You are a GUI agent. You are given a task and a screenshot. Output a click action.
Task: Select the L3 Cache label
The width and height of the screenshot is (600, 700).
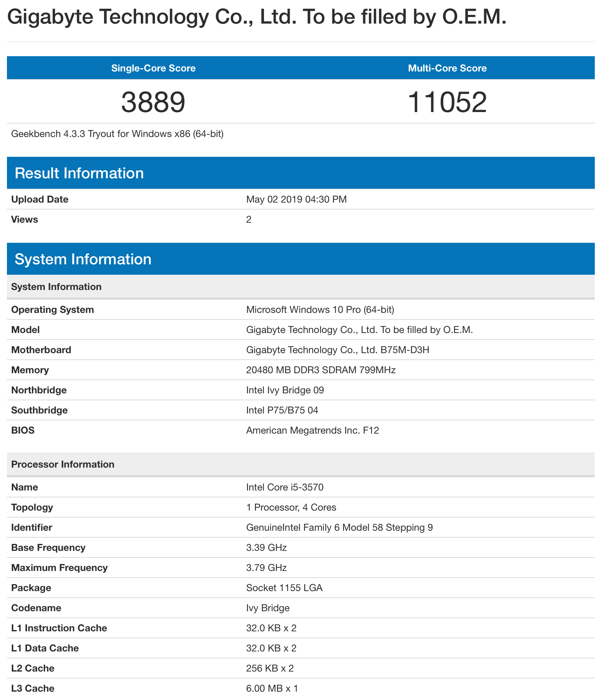click(x=33, y=689)
